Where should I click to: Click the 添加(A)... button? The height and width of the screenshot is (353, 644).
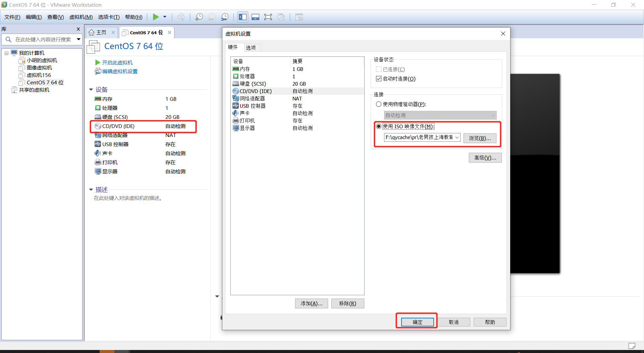(312, 303)
